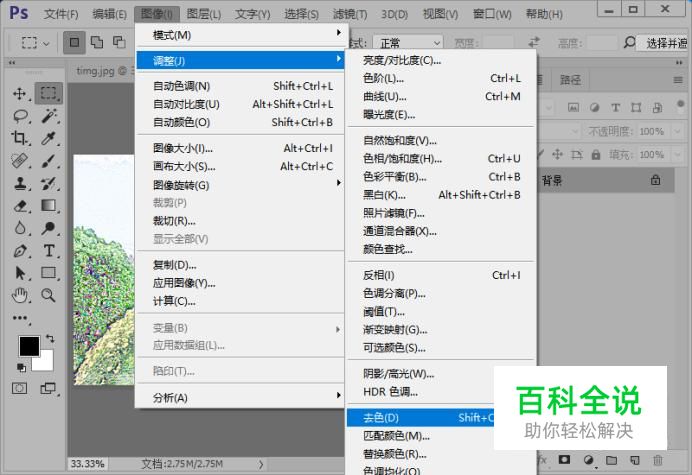
Task: Select the Eraser tool
Action: tap(20, 206)
